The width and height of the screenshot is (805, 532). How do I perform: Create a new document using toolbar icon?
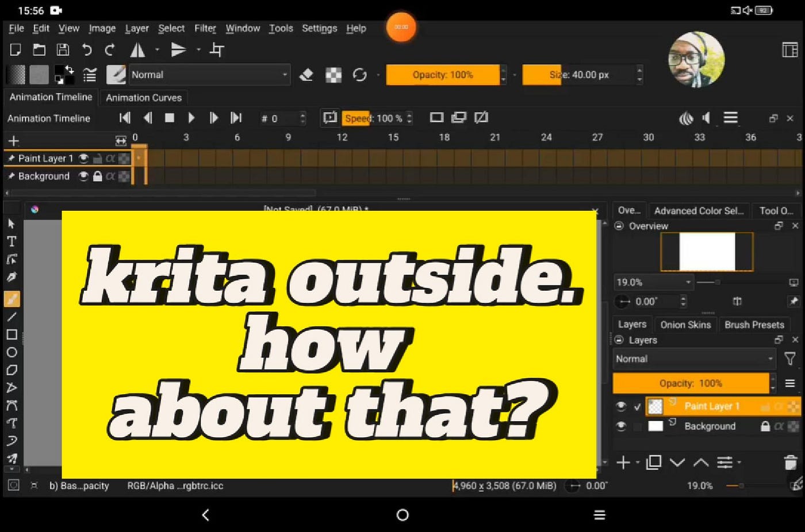pos(16,50)
